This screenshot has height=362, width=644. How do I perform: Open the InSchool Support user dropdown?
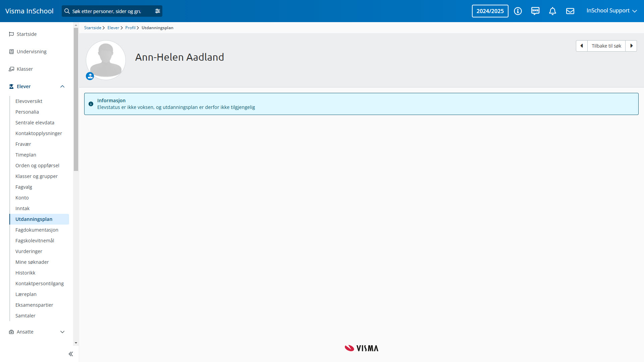(x=611, y=11)
